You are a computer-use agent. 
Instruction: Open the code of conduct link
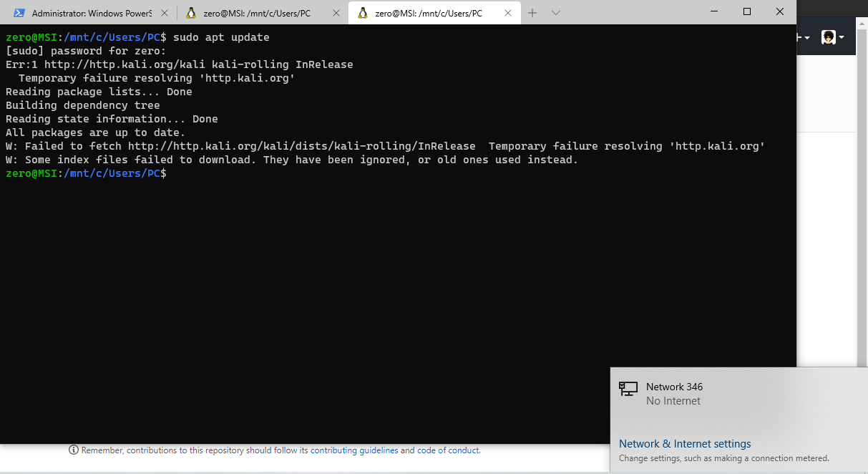[x=448, y=450]
